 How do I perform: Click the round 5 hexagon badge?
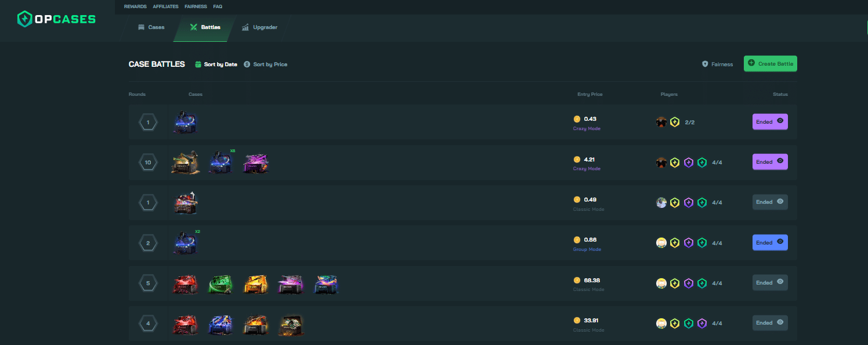148,283
